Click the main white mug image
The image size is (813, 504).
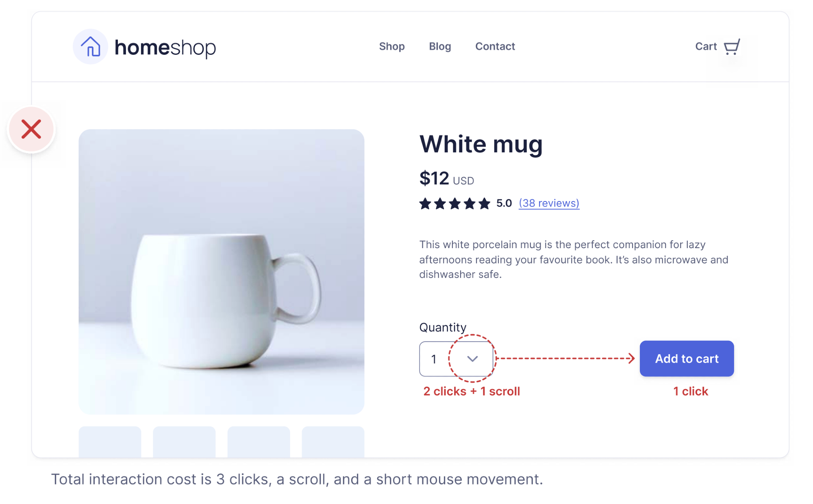[x=222, y=272]
